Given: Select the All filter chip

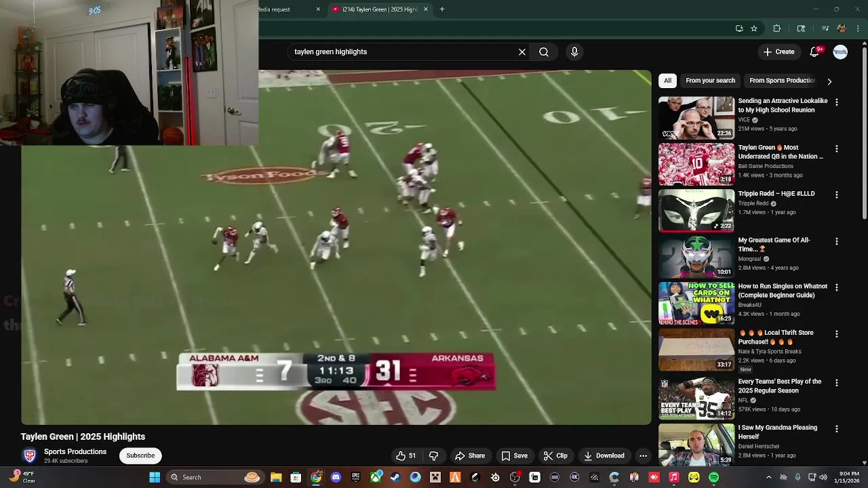Looking at the screenshot, I should coord(667,81).
